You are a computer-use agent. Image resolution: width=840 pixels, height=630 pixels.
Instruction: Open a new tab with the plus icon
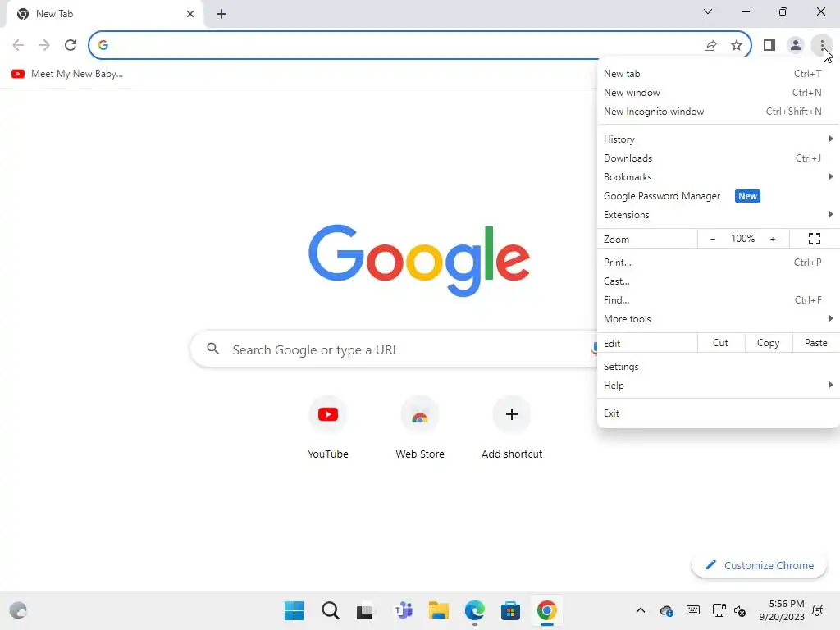(221, 14)
